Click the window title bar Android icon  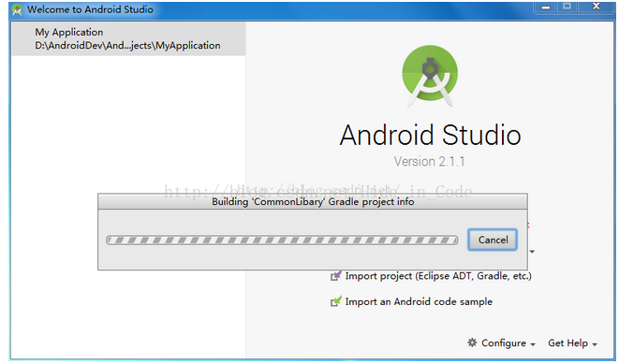[17, 9]
